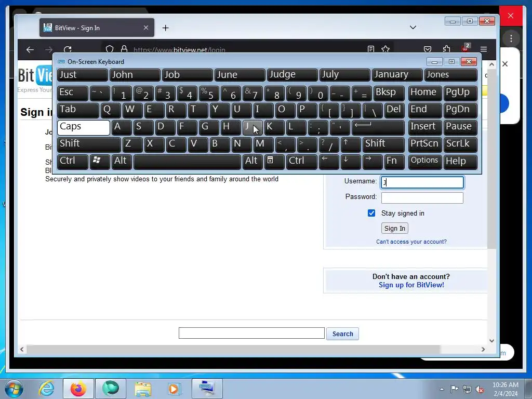Toggle the Caps lock key

click(x=84, y=128)
